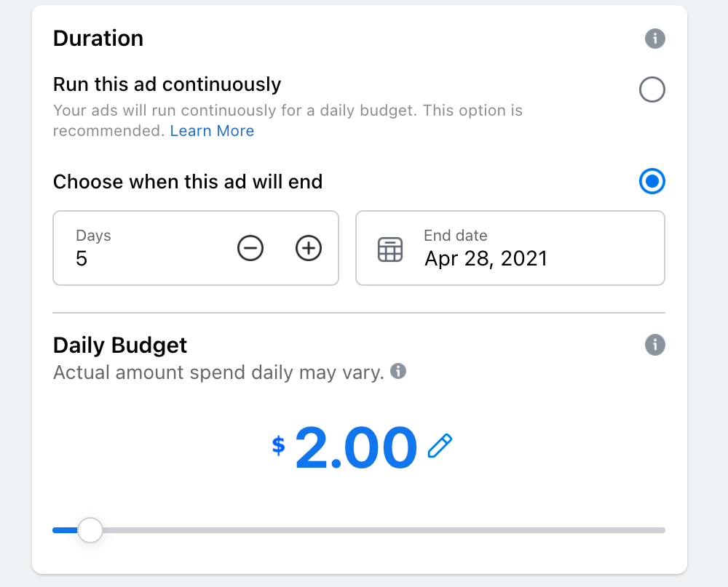Decrease days with the minus button
This screenshot has width=728, height=587.
point(250,249)
